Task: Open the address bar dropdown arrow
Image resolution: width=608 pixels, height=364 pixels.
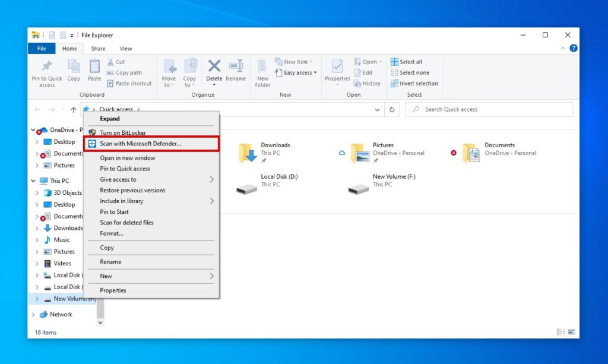Action: (x=377, y=109)
